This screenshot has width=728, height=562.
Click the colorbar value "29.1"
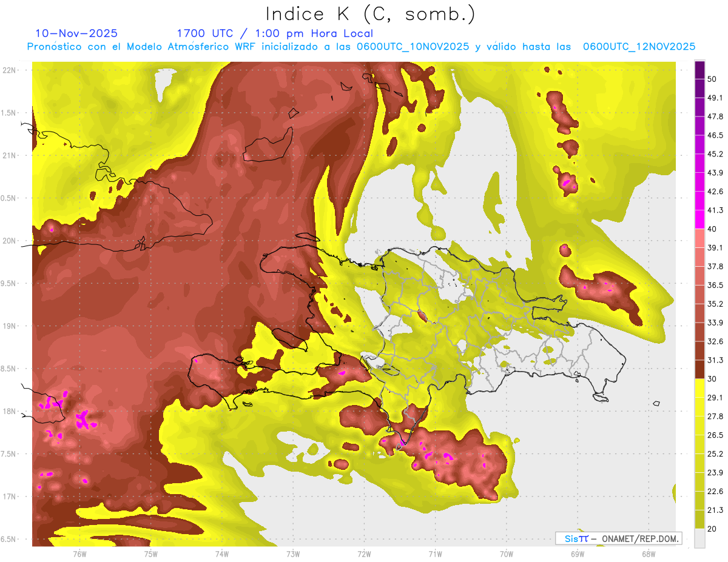click(x=715, y=398)
